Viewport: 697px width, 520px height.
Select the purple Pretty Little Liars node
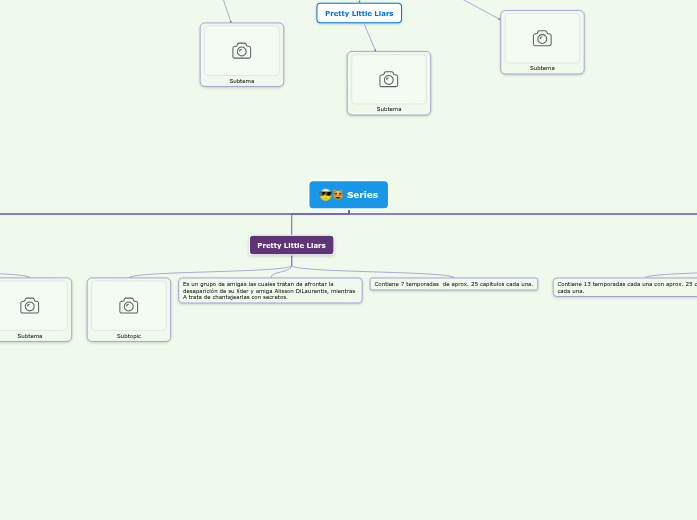coord(291,245)
